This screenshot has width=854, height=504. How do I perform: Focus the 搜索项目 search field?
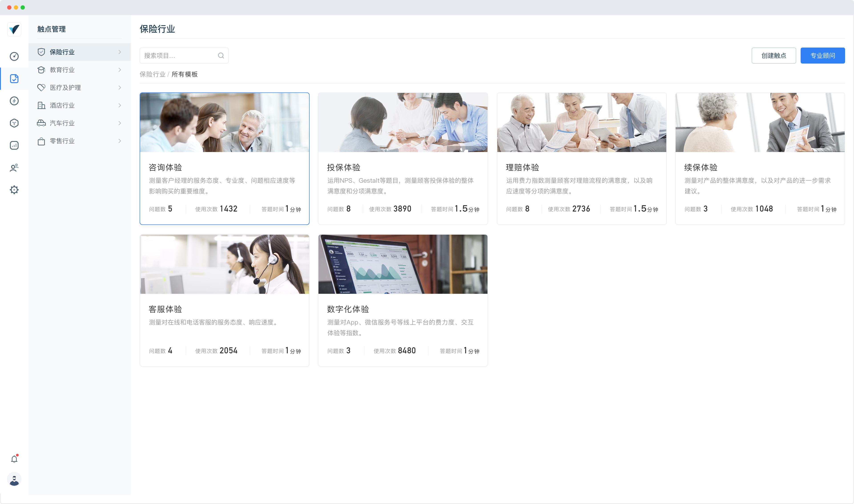[178, 56]
